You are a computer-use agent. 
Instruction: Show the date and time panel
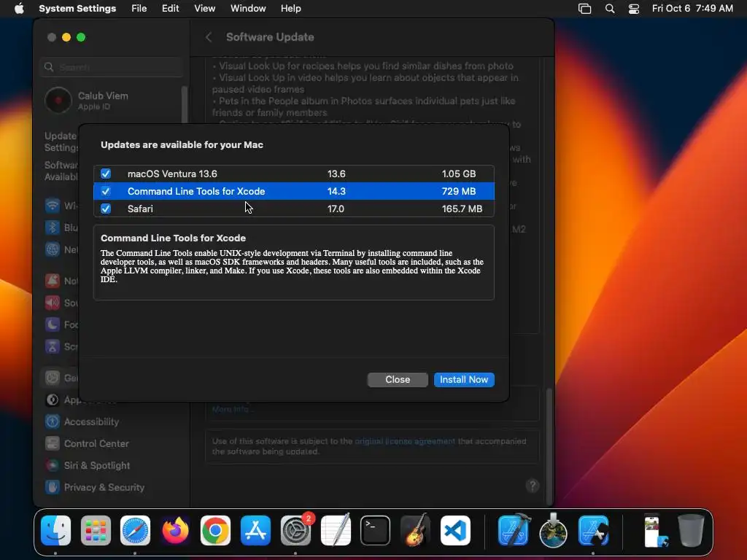click(x=692, y=9)
